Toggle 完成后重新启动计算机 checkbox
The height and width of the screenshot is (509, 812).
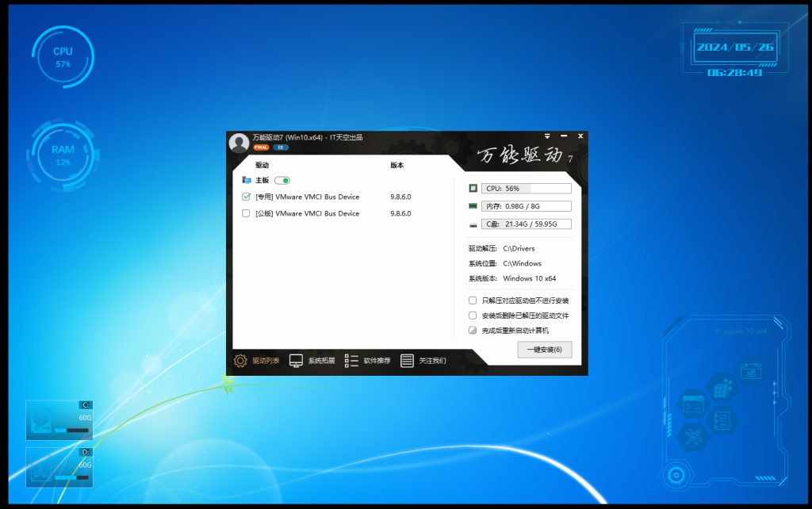coord(473,330)
